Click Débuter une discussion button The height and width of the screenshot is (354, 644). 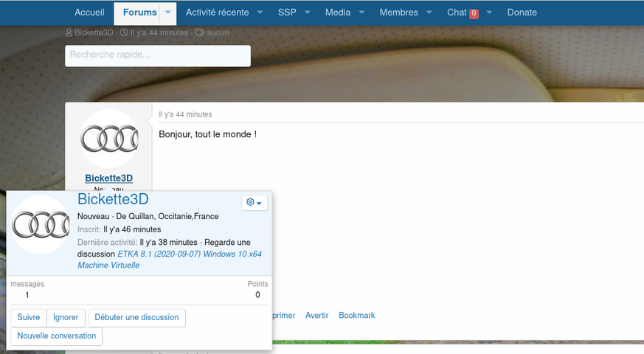[136, 317]
